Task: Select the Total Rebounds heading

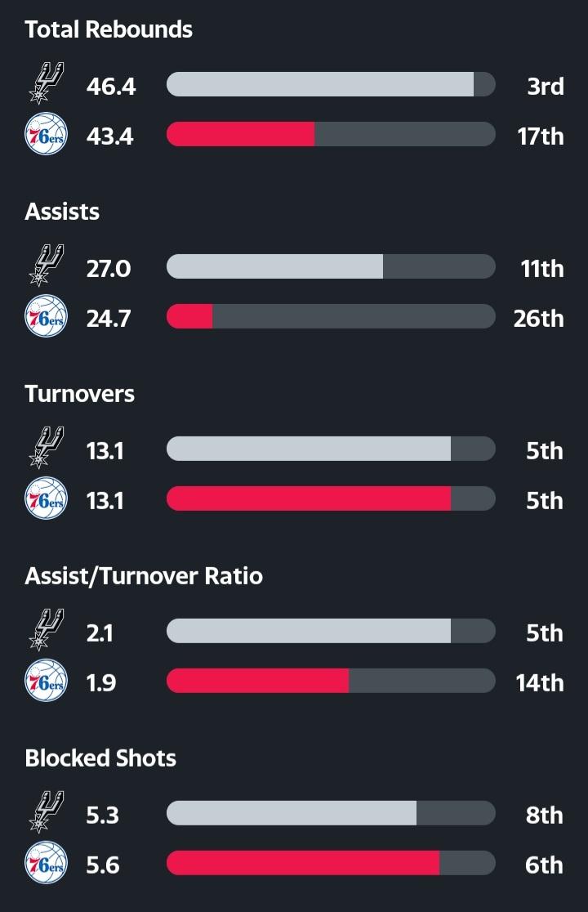Action: (109, 29)
